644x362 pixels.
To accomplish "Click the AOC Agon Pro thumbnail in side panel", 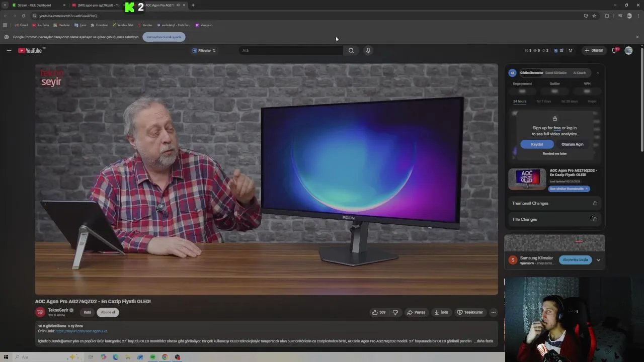I will coord(527,179).
